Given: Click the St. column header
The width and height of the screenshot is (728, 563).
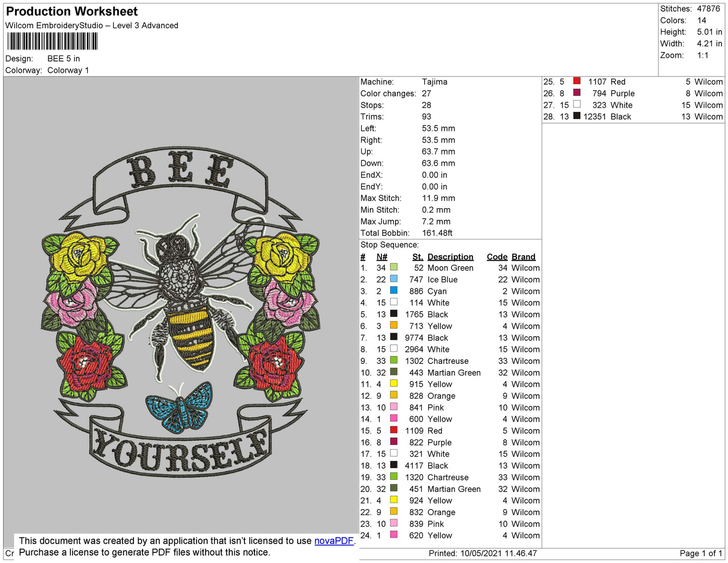Looking at the screenshot, I should coord(418,257).
